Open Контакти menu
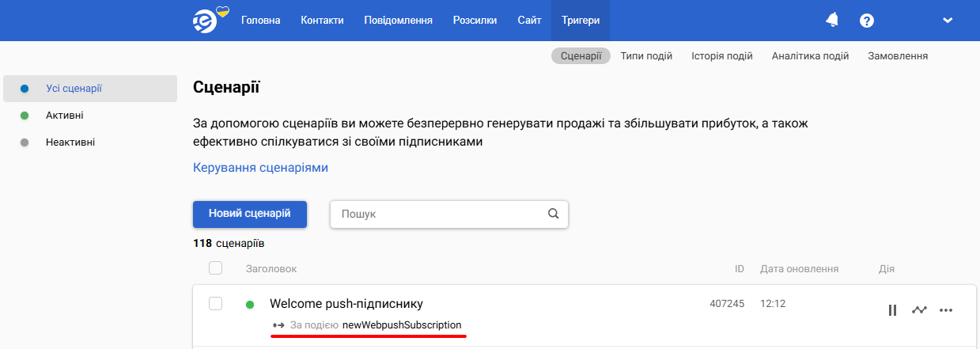980x349 pixels. [x=322, y=21]
